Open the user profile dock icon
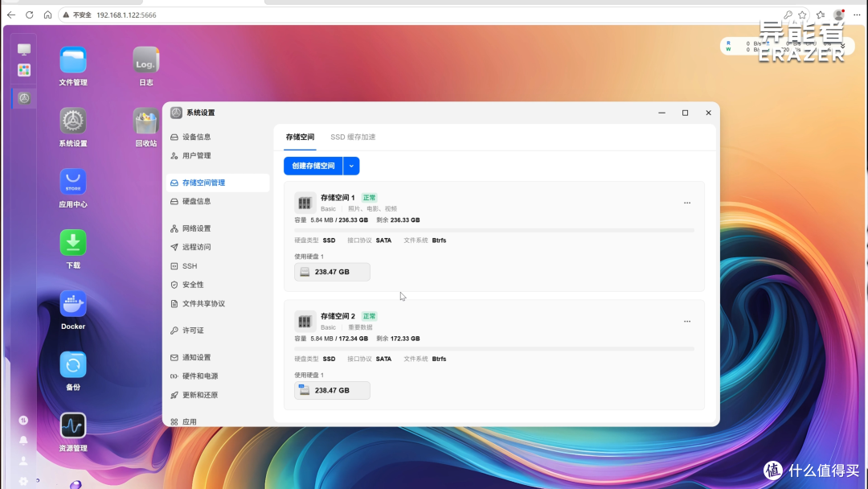The height and width of the screenshot is (489, 868). (x=23, y=461)
